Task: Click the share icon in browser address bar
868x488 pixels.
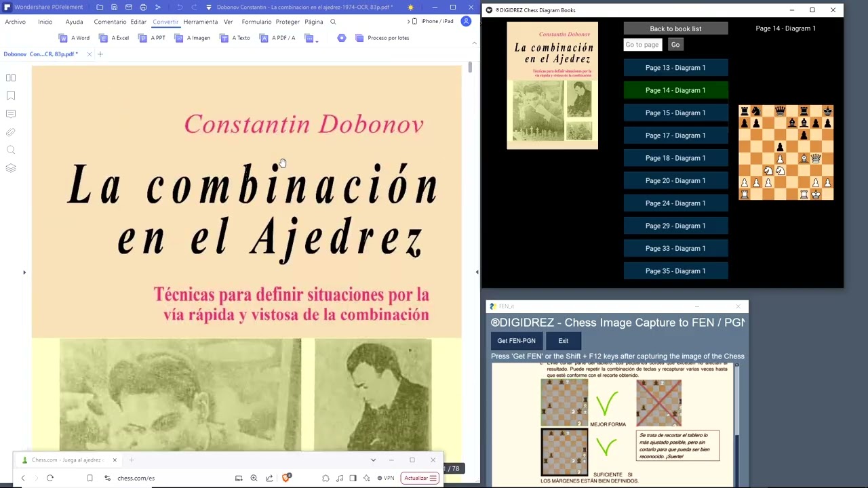Action: pos(269,478)
